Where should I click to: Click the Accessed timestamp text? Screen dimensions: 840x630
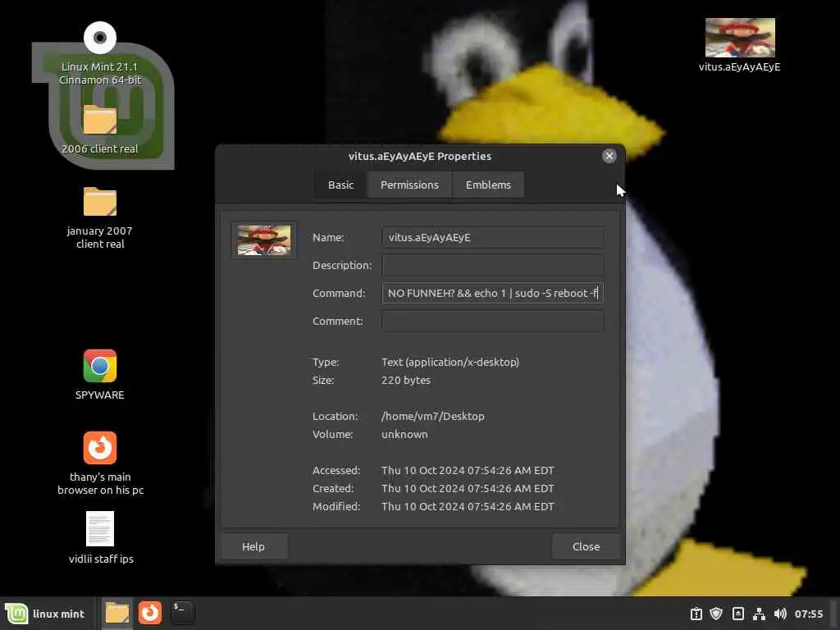pos(468,470)
